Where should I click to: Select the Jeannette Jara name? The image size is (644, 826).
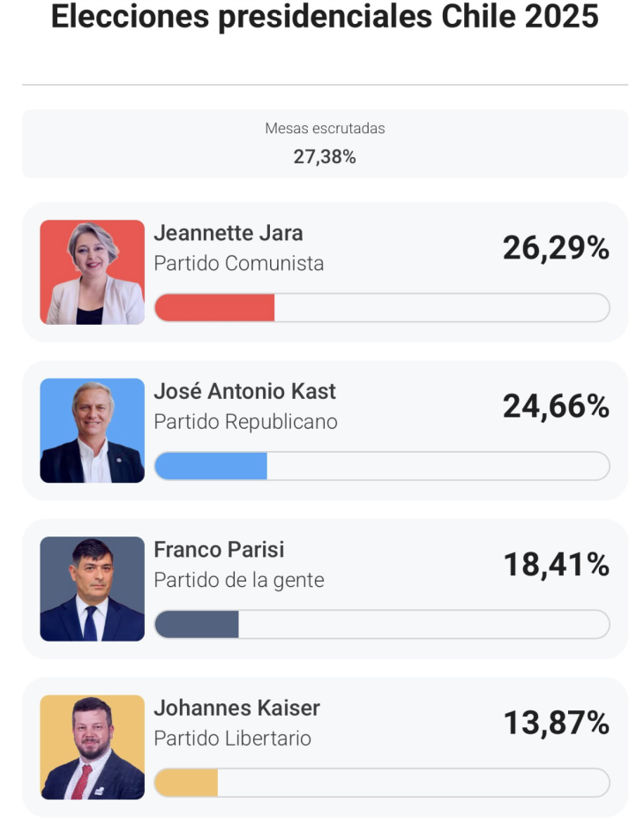pos(228,233)
